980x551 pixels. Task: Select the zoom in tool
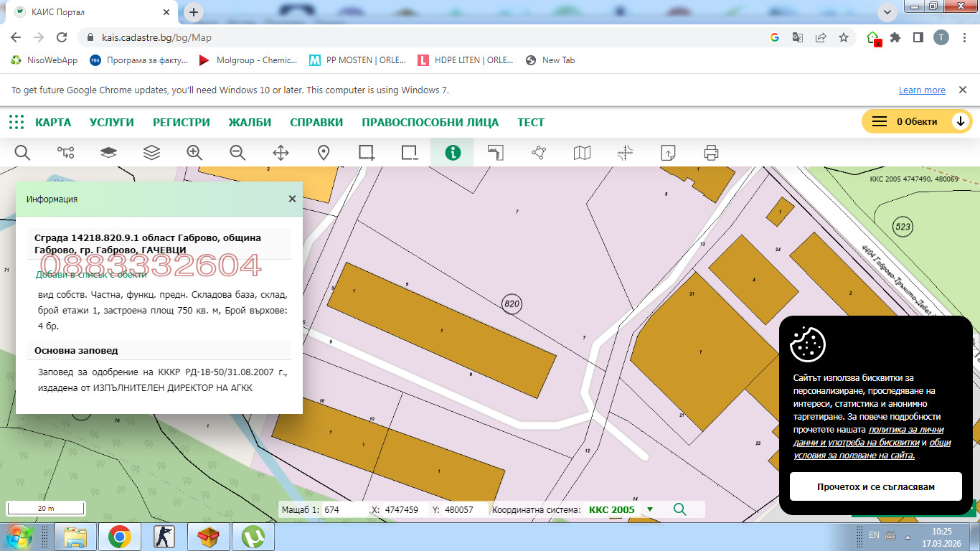[x=194, y=152]
